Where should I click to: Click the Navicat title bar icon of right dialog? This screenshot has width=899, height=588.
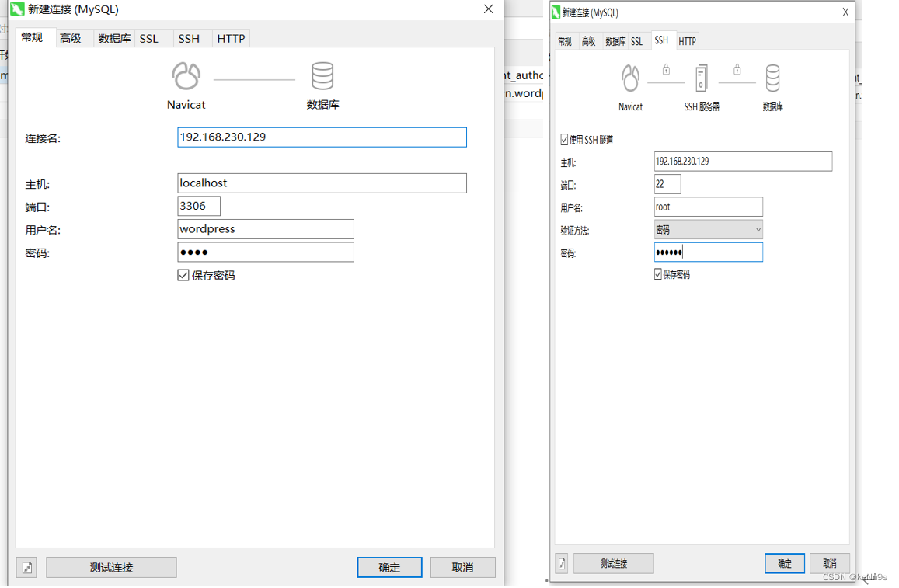556,12
